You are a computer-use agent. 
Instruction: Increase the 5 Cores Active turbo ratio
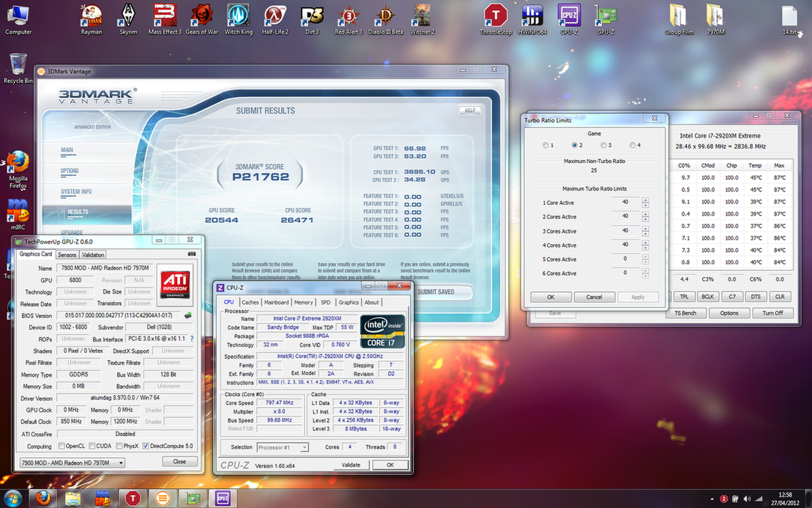coord(646,257)
